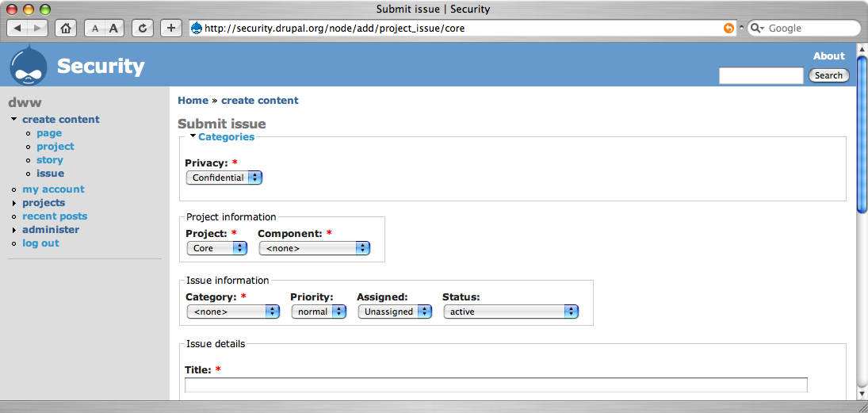The image size is (868, 413).
Task: Open the Privacy dropdown
Action: [224, 178]
